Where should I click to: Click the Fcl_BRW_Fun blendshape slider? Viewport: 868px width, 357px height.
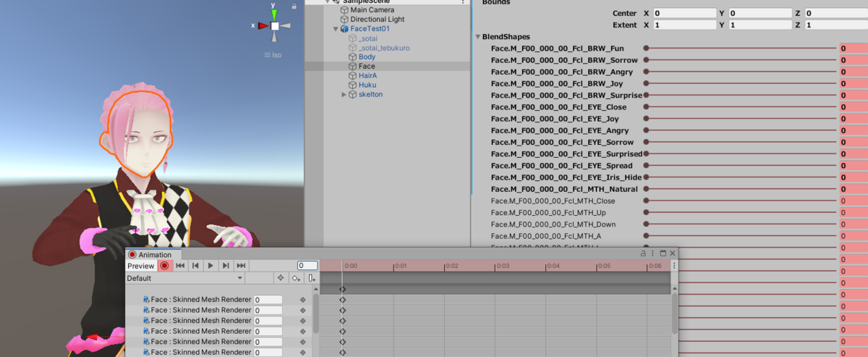pos(740,49)
